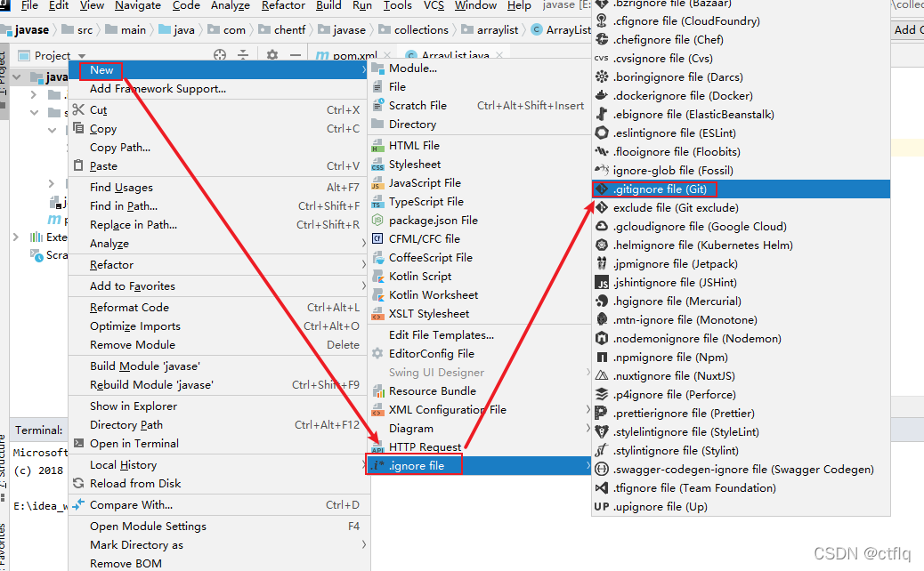Expand the Diagram submenu arrow
The image size is (924, 571).
coord(588,428)
